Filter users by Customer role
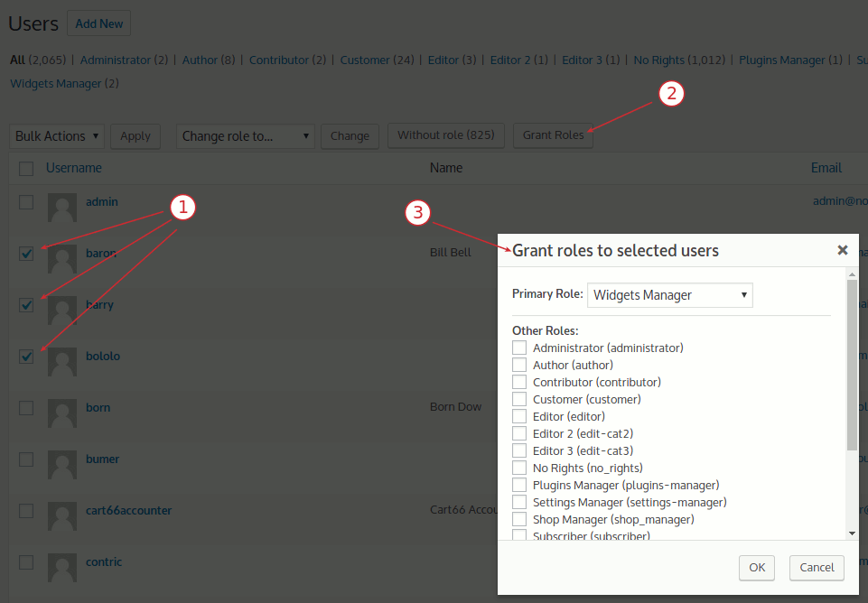The image size is (868, 603). click(365, 60)
